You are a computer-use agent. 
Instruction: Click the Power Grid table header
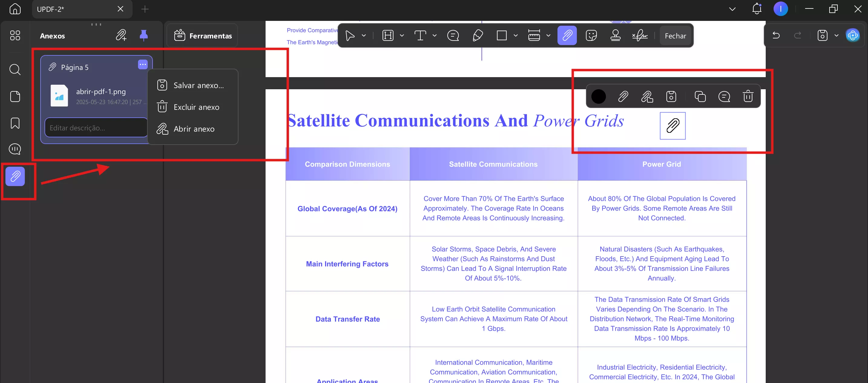(662, 164)
